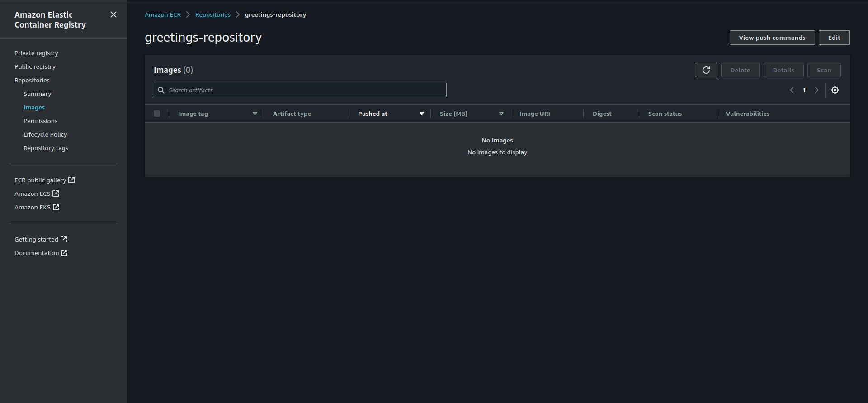Click View push commands button
The width and height of the screenshot is (868, 403).
pyautogui.click(x=772, y=38)
